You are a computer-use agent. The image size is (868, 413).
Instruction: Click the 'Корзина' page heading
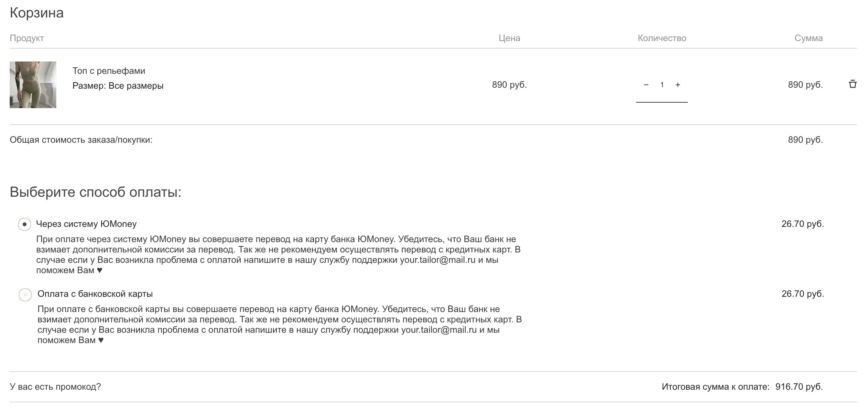pos(37,13)
